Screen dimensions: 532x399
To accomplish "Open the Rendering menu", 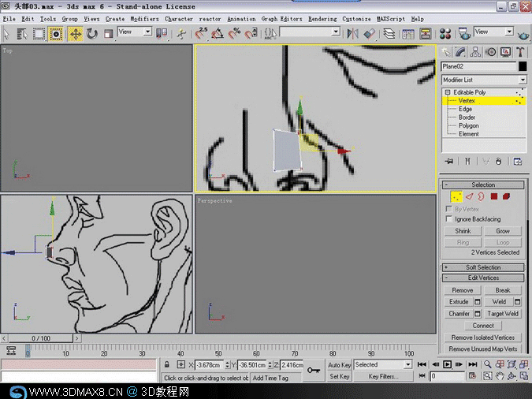I will pos(322,19).
